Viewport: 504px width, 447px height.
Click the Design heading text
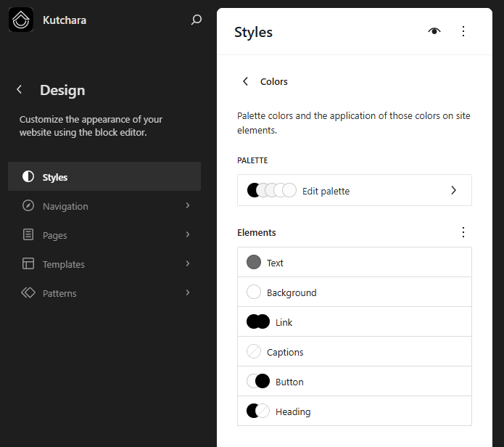[62, 91]
